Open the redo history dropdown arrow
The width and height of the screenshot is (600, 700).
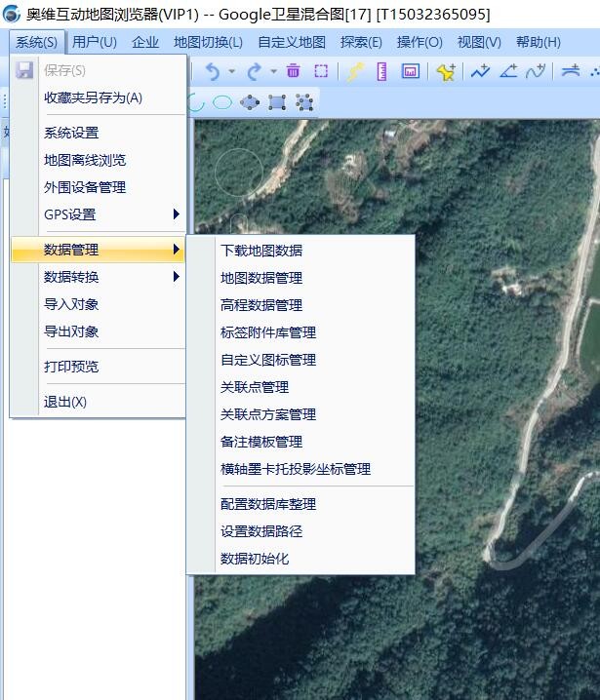coord(273,71)
